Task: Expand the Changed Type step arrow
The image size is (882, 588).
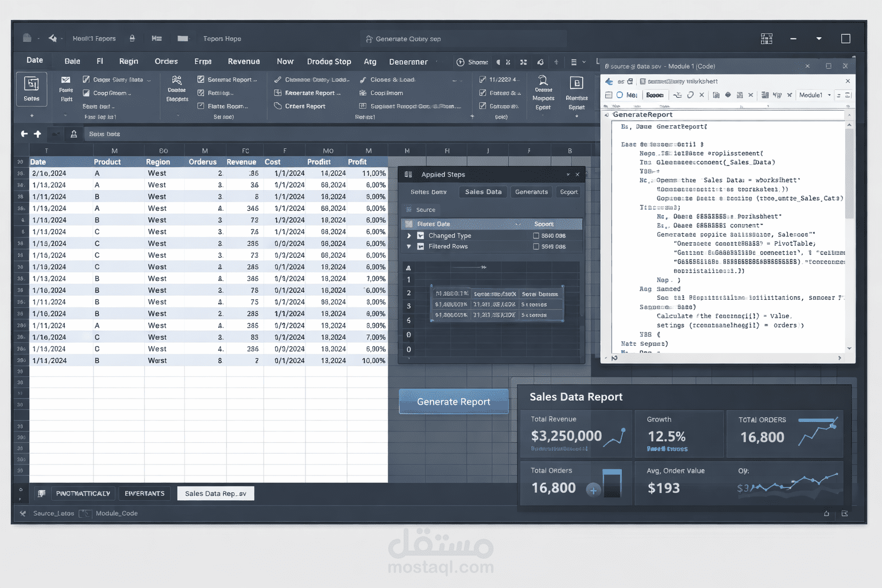Action: 409,235
